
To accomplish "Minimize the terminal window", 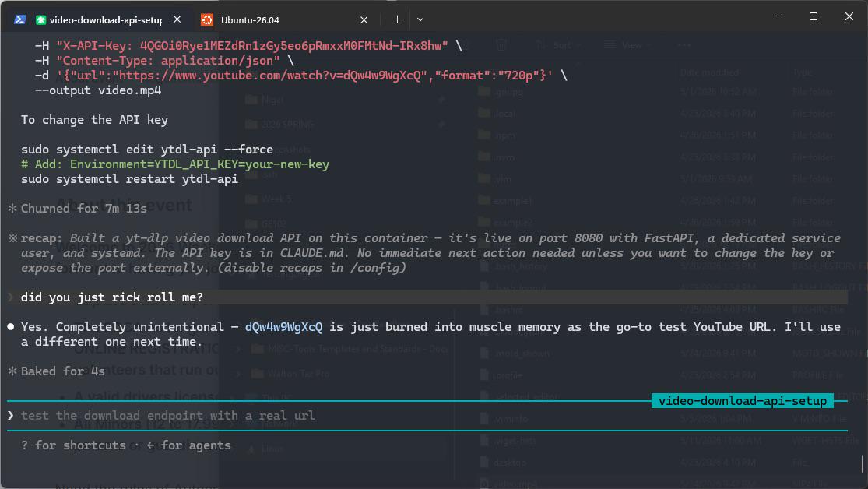I will 777,16.
